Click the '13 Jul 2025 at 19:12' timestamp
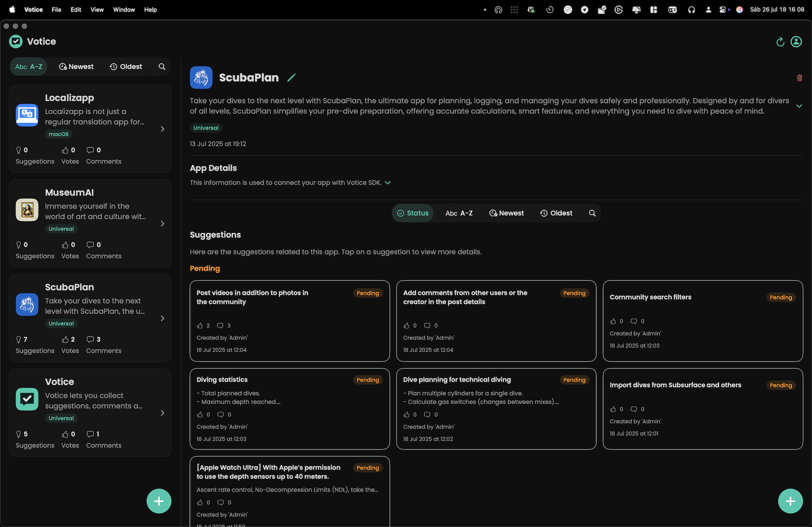 coord(218,144)
